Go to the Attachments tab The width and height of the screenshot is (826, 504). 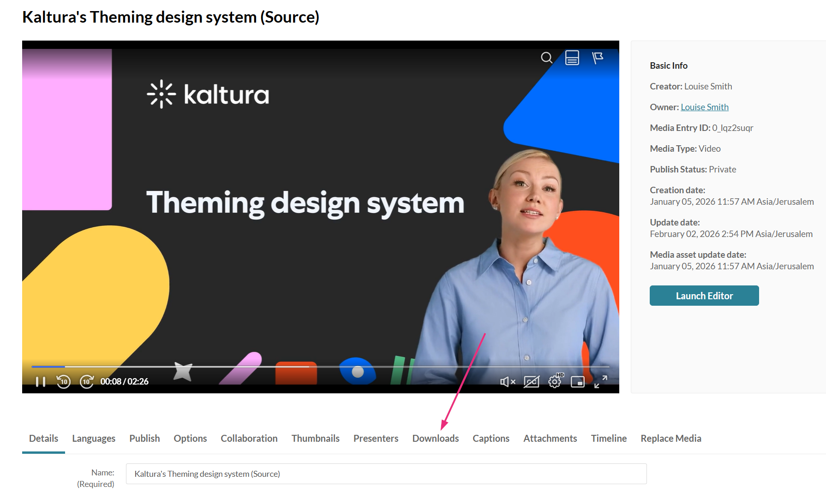pyautogui.click(x=550, y=439)
